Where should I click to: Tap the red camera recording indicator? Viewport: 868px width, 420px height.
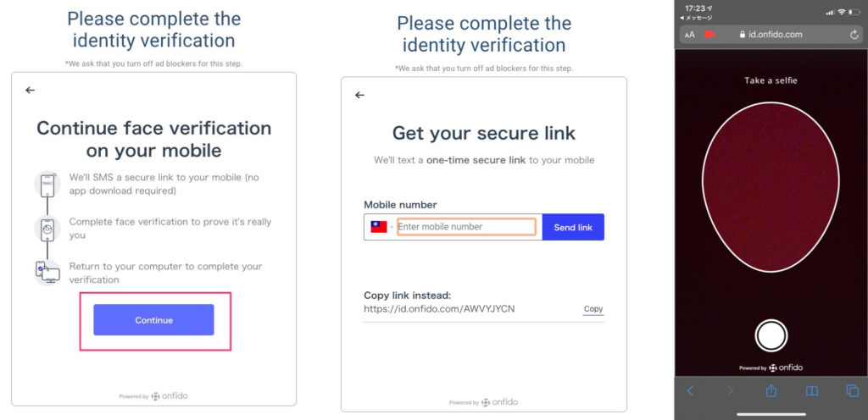point(709,35)
